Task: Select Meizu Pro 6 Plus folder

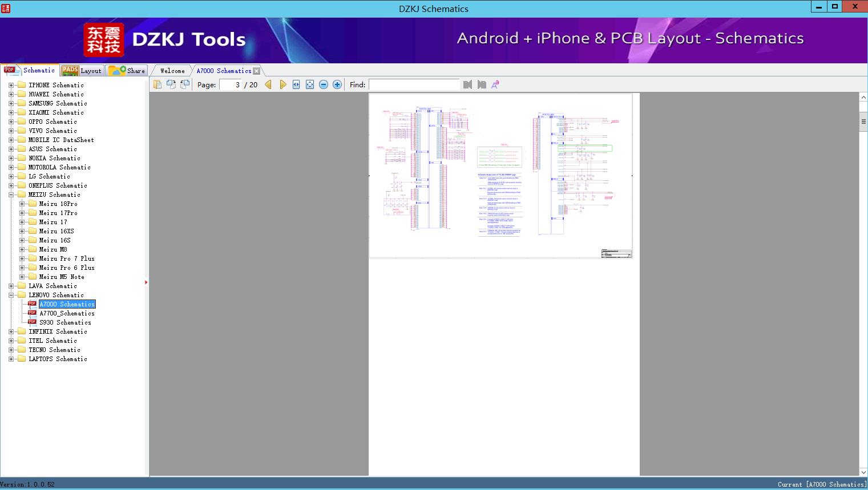Action: (67, 268)
